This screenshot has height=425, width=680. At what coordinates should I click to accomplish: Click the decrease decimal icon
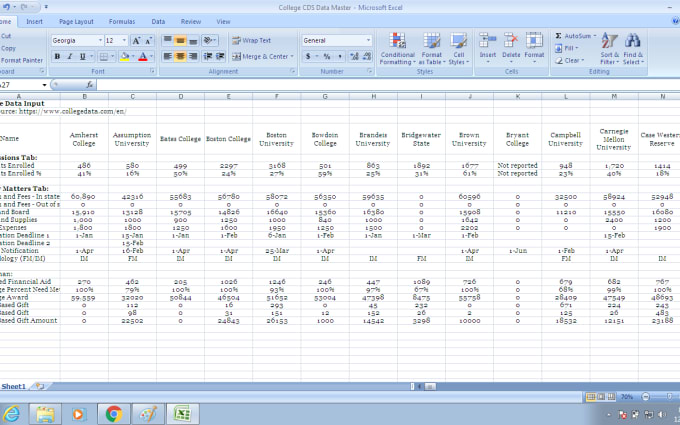click(367, 56)
